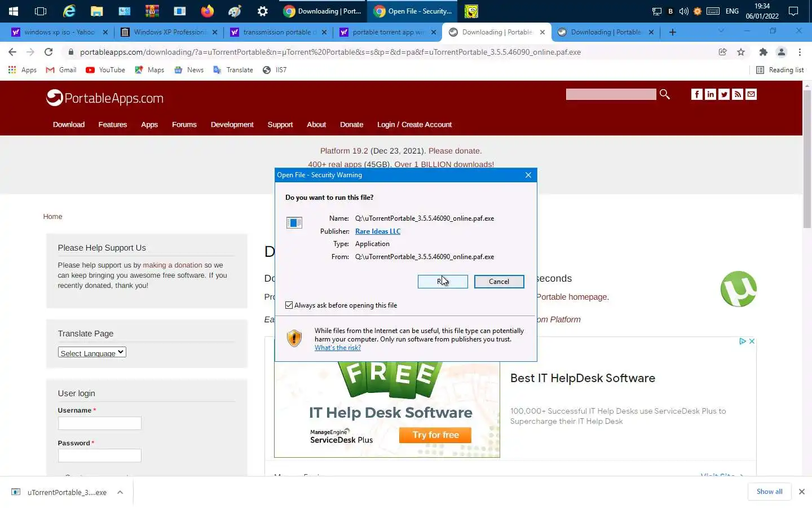
Task: Switch to Open File - Security taskbar window
Action: 412,11
